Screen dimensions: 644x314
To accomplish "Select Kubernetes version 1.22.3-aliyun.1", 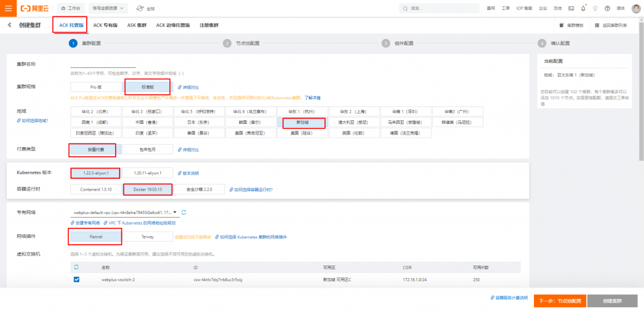I will click(x=96, y=173).
